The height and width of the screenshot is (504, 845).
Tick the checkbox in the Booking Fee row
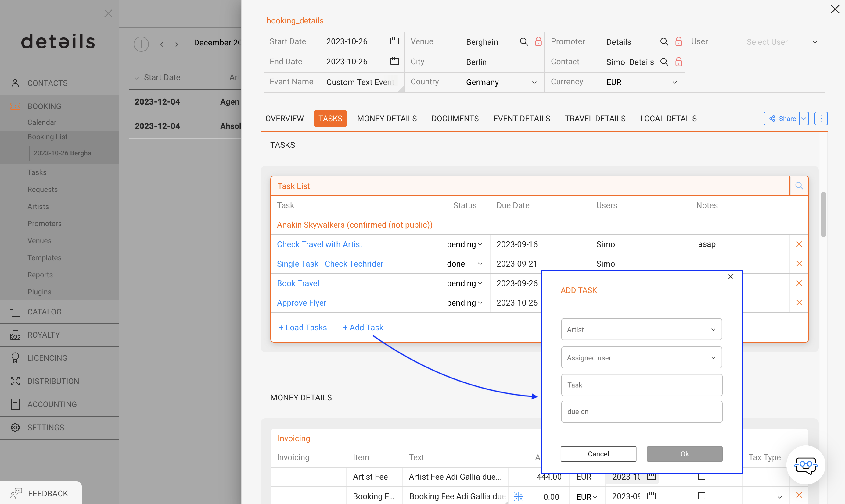[701, 496]
